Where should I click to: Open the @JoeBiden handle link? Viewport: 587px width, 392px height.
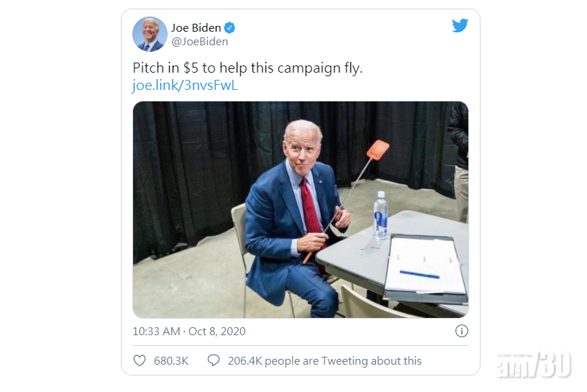[x=199, y=42]
